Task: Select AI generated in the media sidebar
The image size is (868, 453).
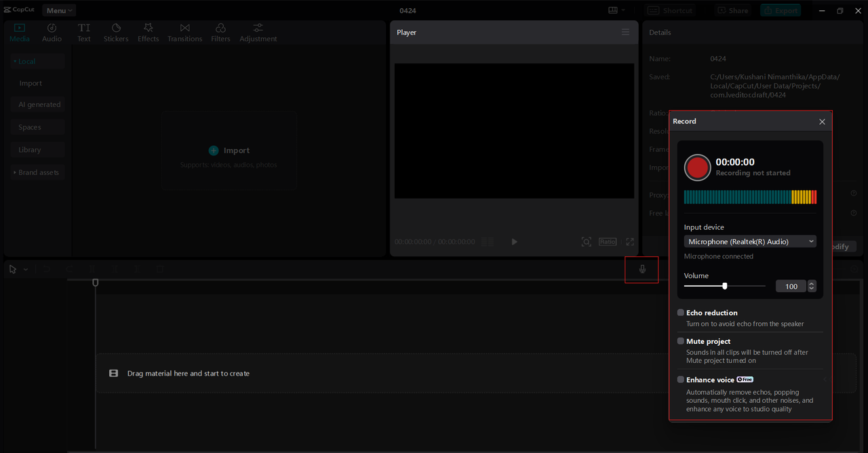Action: point(37,104)
